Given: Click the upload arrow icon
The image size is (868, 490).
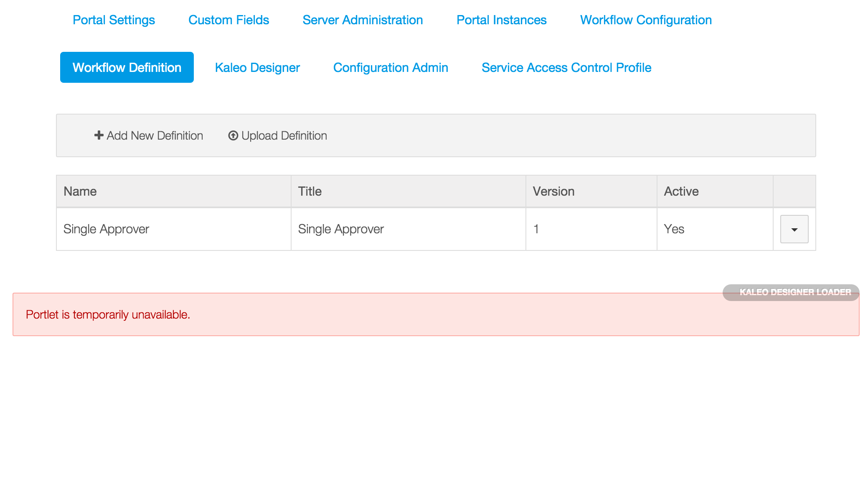Looking at the screenshot, I should point(233,135).
